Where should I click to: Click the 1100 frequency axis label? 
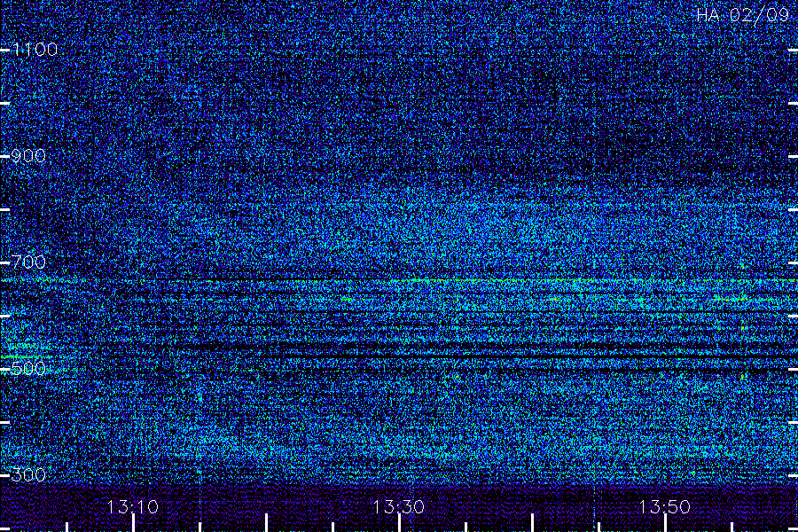click(x=35, y=50)
